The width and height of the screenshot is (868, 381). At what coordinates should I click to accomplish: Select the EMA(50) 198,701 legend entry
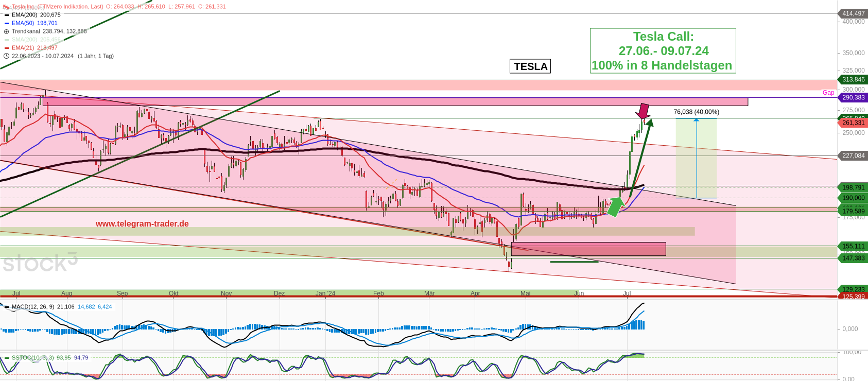pyautogui.click(x=34, y=23)
